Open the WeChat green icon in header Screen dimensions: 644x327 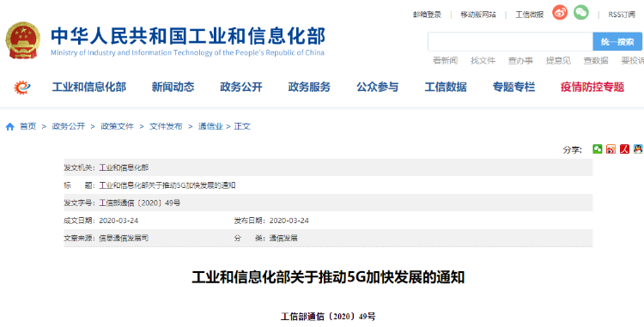coord(581,13)
